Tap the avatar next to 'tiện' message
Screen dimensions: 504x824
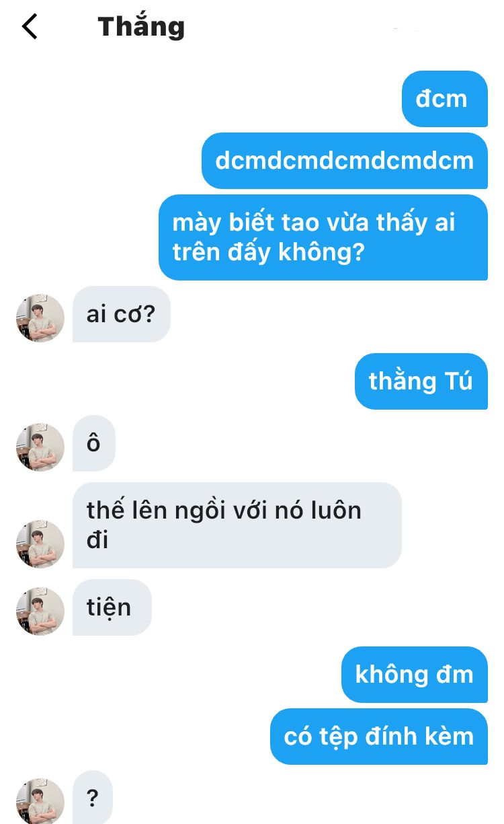pyautogui.click(x=40, y=611)
